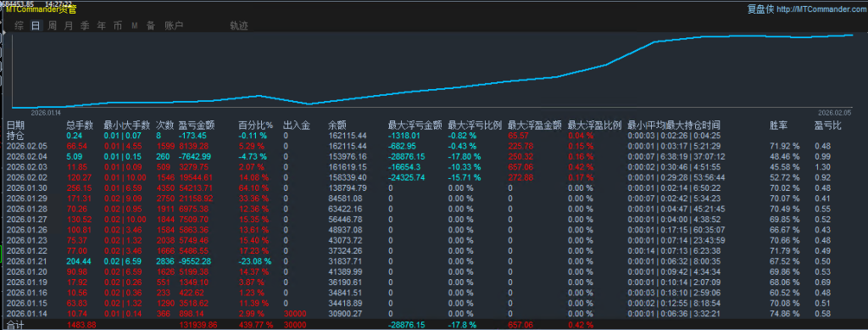Switch to the 月 monthly tab
Screen dimensions: 868x330
pyautogui.click(x=68, y=25)
